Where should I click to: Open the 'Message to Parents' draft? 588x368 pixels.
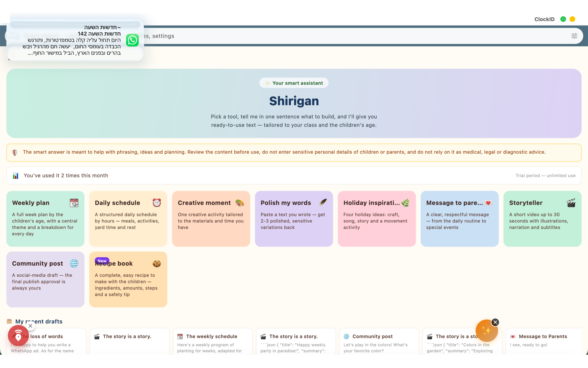tap(544, 341)
